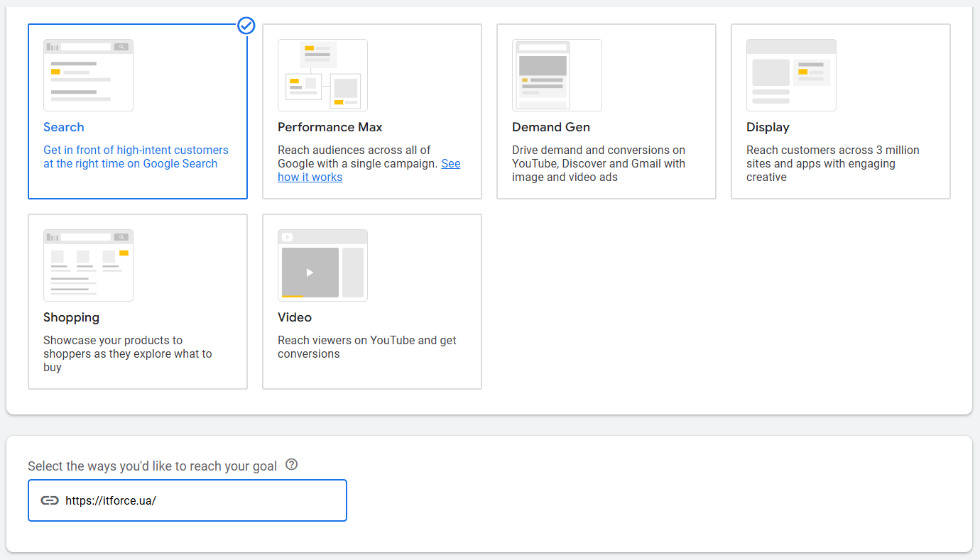Click the Performance Max diagram illustration

click(322, 75)
